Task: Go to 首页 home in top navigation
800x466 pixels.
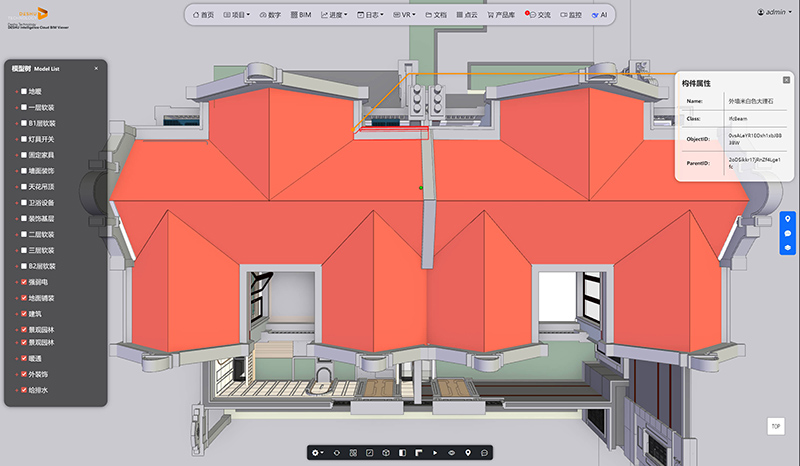Action: click(204, 15)
